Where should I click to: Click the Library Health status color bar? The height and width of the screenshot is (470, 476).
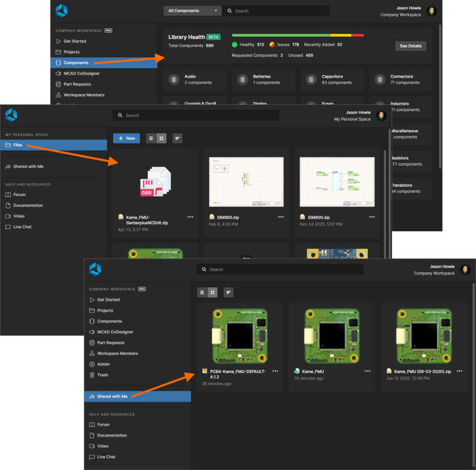(x=297, y=35)
